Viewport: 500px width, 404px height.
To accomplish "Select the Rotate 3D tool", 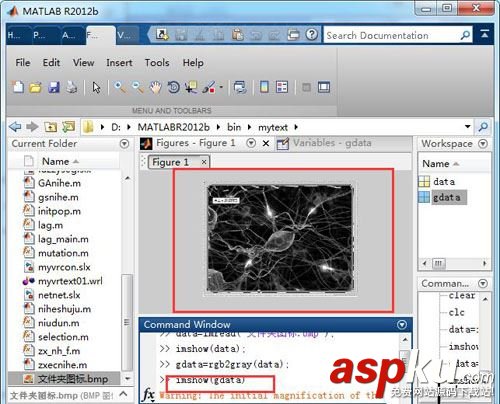I will (173, 88).
